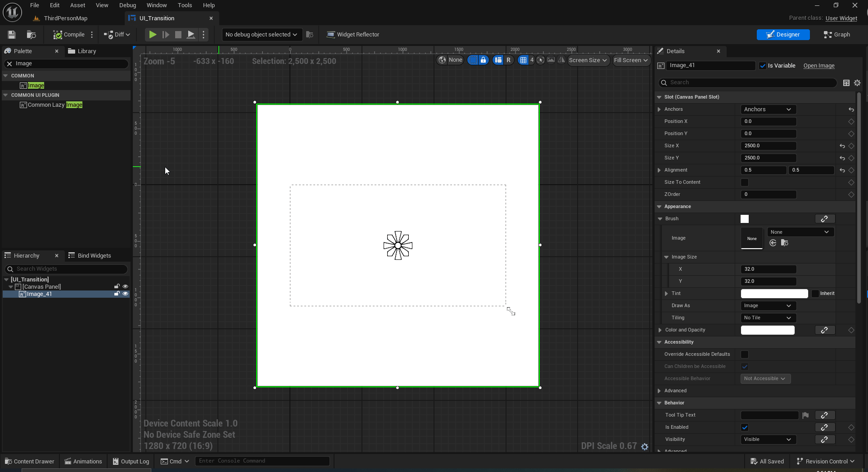The width and height of the screenshot is (868, 472).
Task: Open the Screen Size dropdown
Action: coord(588,60)
